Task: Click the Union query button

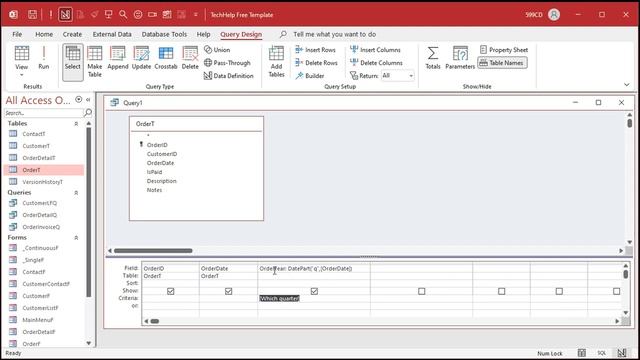Action: click(217, 50)
